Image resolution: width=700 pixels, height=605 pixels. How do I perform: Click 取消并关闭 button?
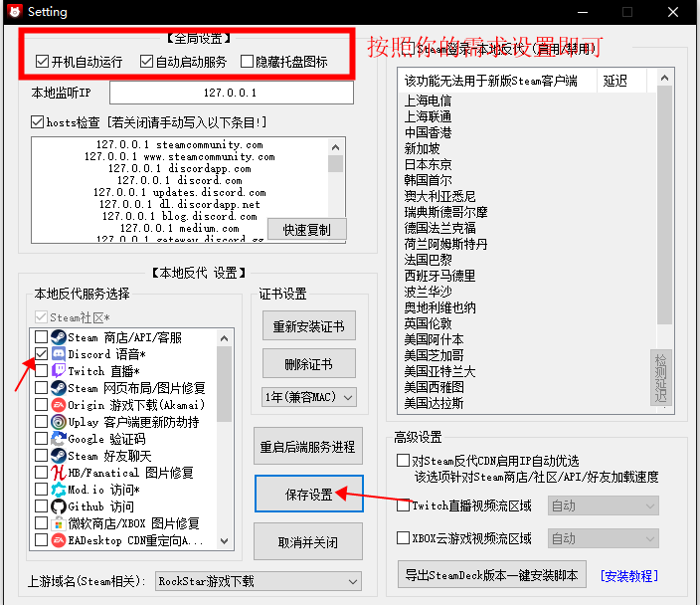(x=308, y=541)
